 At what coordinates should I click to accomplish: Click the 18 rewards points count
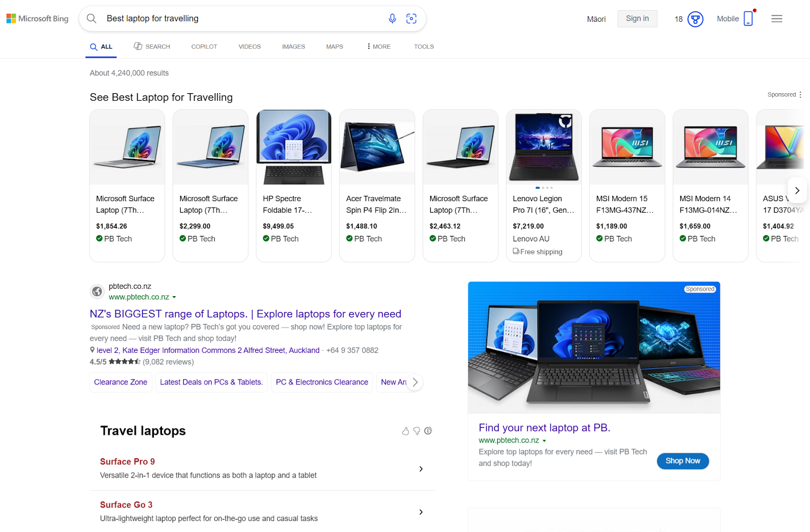[679, 19]
